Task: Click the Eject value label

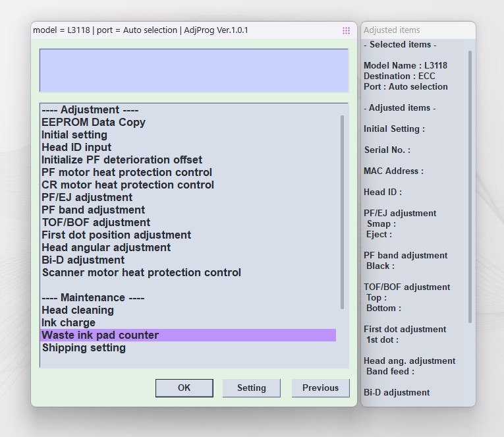Action: tap(379, 235)
